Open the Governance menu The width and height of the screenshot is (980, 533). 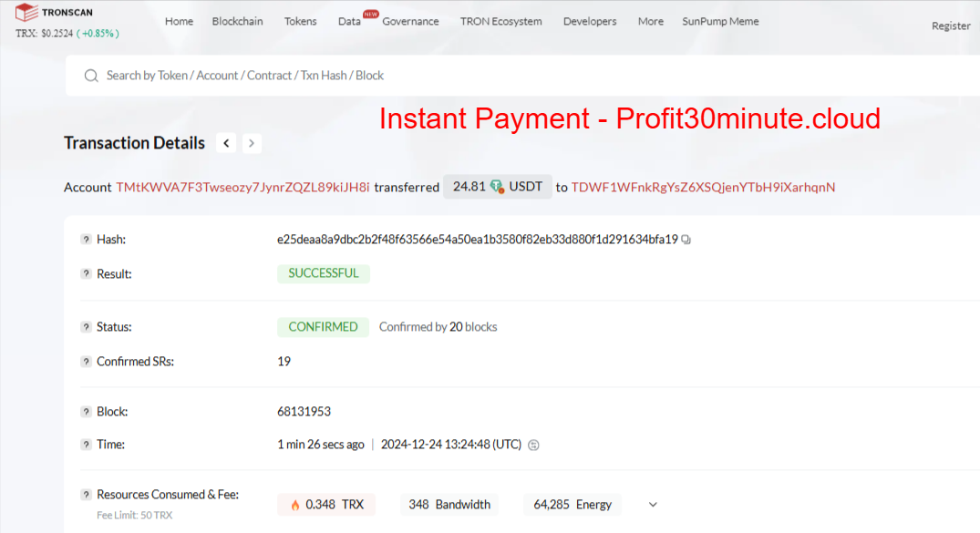(410, 21)
